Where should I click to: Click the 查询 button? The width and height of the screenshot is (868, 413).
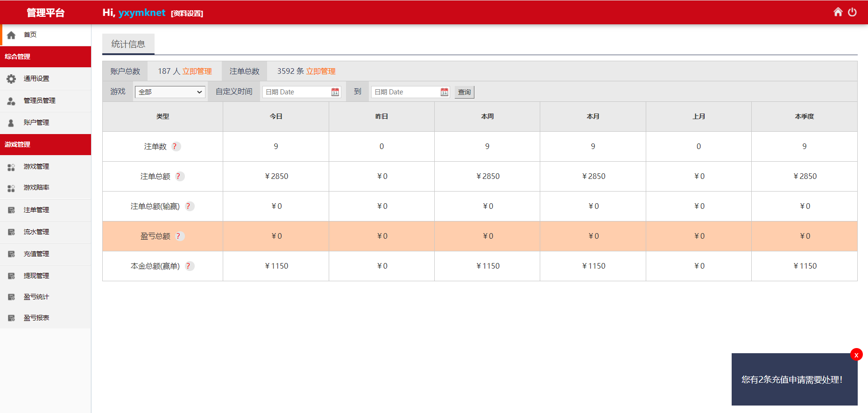point(465,92)
